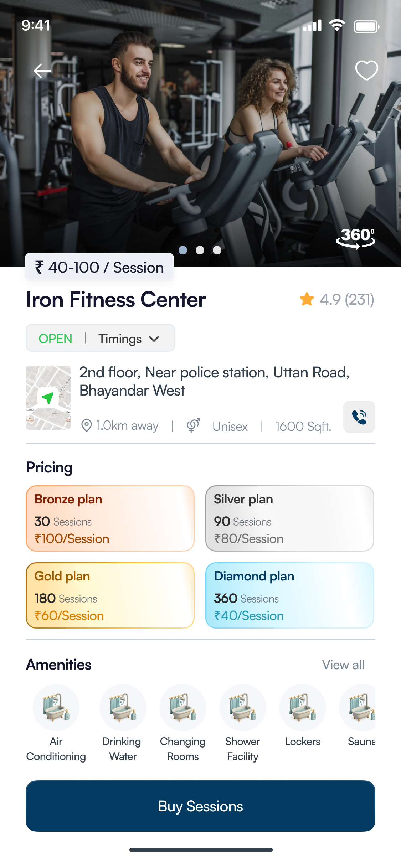Viewport: 401px width, 868px height.
Task: Select the Bronze plan card
Action: point(110,518)
